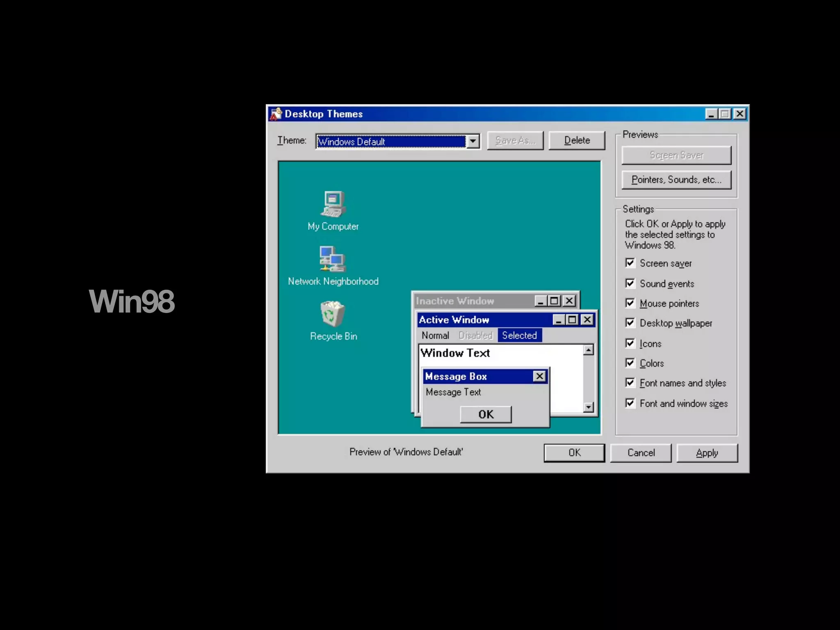The width and height of the screenshot is (840, 630).
Task: Disable the Desktop wallpaper setting
Action: pyautogui.click(x=630, y=323)
